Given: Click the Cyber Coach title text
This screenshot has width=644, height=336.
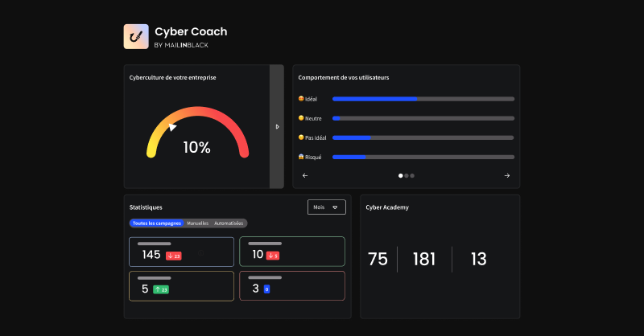Looking at the screenshot, I should pos(191,31).
